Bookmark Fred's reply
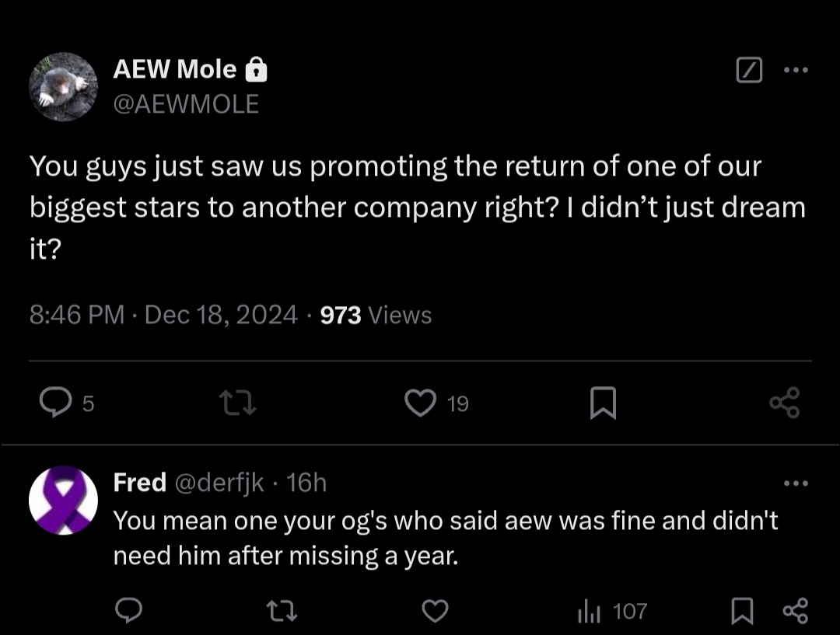Viewport: 840px width, 635px height. pyautogui.click(x=742, y=612)
